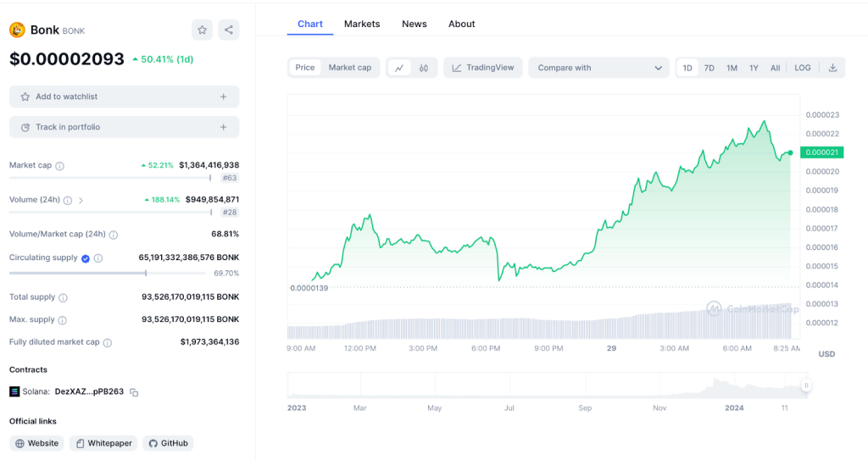Viewport: 868px width, 460px height.
Task: Click the 69.70% circulating percentage
Action: (x=226, y=274)
